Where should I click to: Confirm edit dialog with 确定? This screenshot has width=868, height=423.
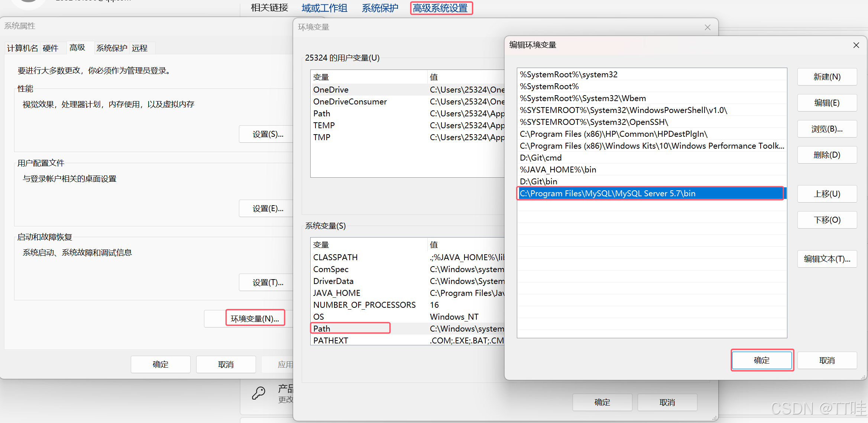pos(762,360)
